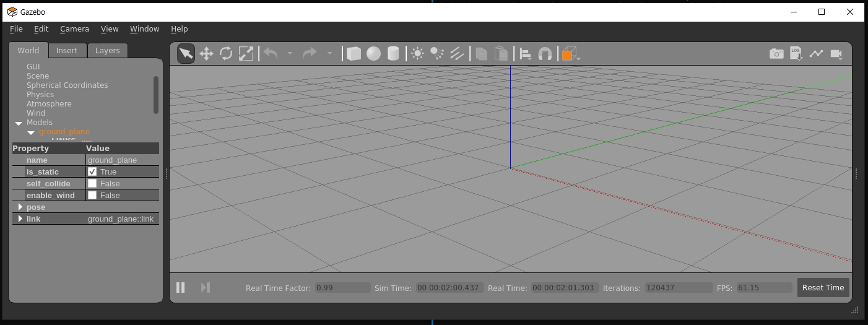Click the undo arrow icon
The image size is (868, 325).
tap(271, 53)
